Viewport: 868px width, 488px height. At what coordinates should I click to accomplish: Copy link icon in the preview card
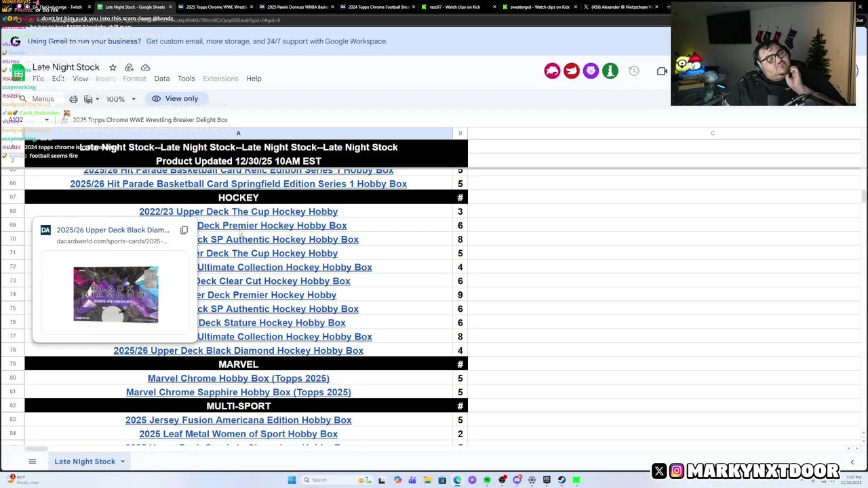tap(184, 230)
